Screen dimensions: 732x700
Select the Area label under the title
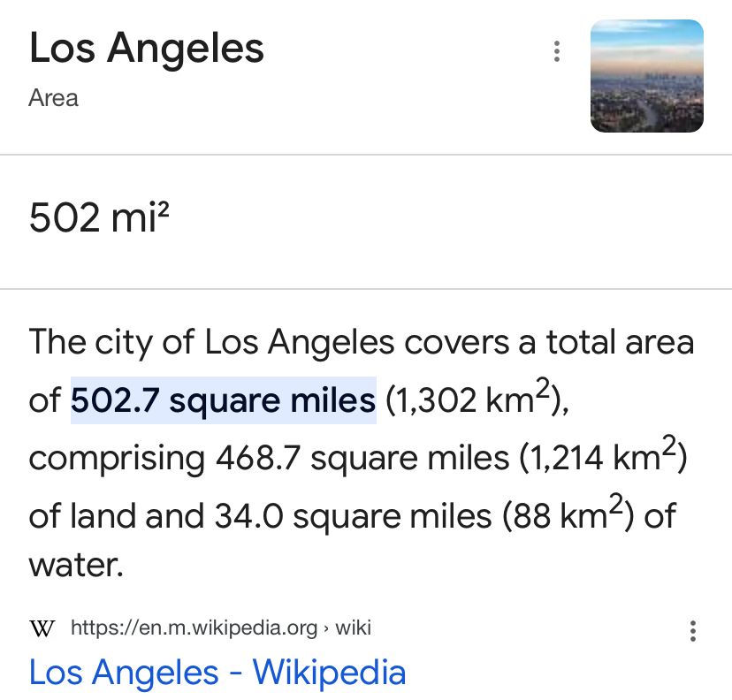(53, 98)
